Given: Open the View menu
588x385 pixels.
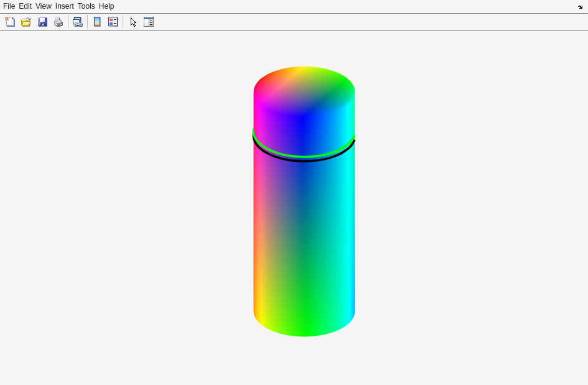Looking at the screenshot, I should [x=44, y=6].
